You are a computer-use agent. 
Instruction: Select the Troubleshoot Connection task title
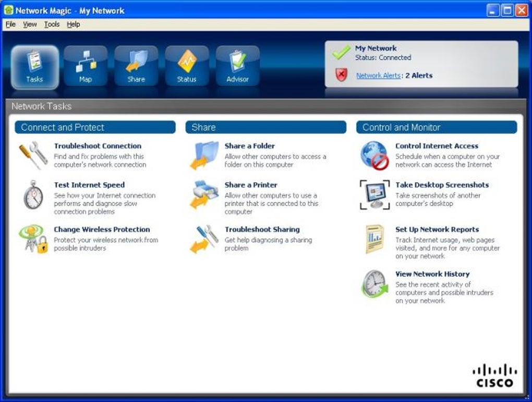[x=98, y=146]
